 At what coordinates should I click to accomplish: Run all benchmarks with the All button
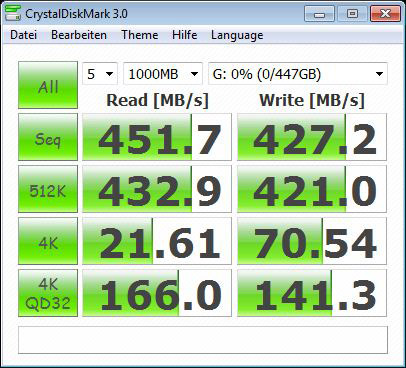[x=48, y=85]
